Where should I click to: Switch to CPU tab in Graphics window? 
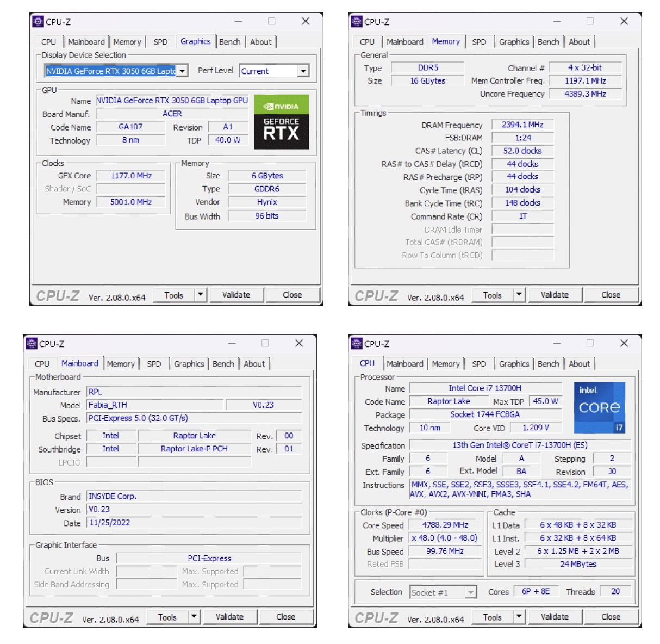pos(48,42)
